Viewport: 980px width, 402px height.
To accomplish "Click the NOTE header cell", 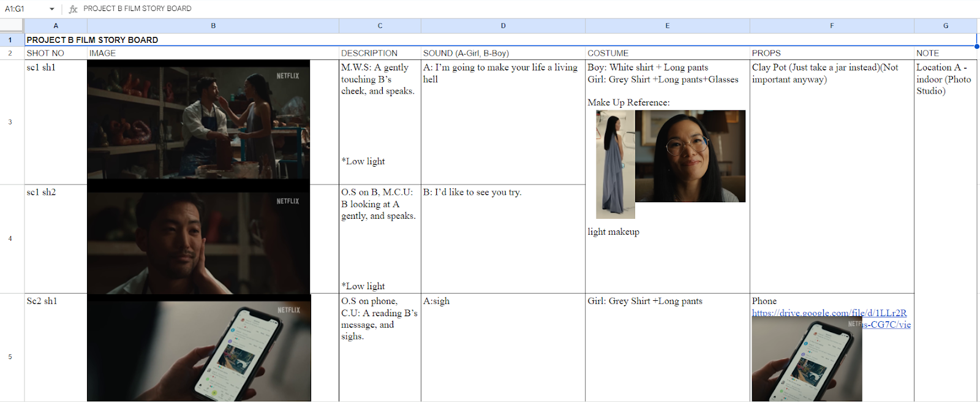I will [x=946, y=53].
